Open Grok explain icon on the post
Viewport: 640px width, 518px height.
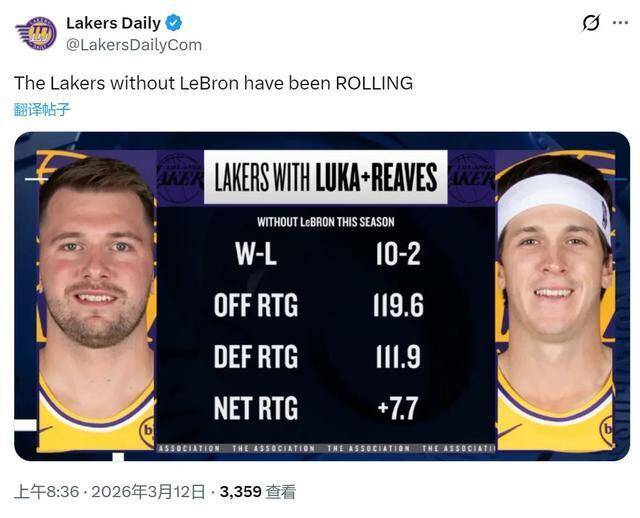tap(590, 23)
